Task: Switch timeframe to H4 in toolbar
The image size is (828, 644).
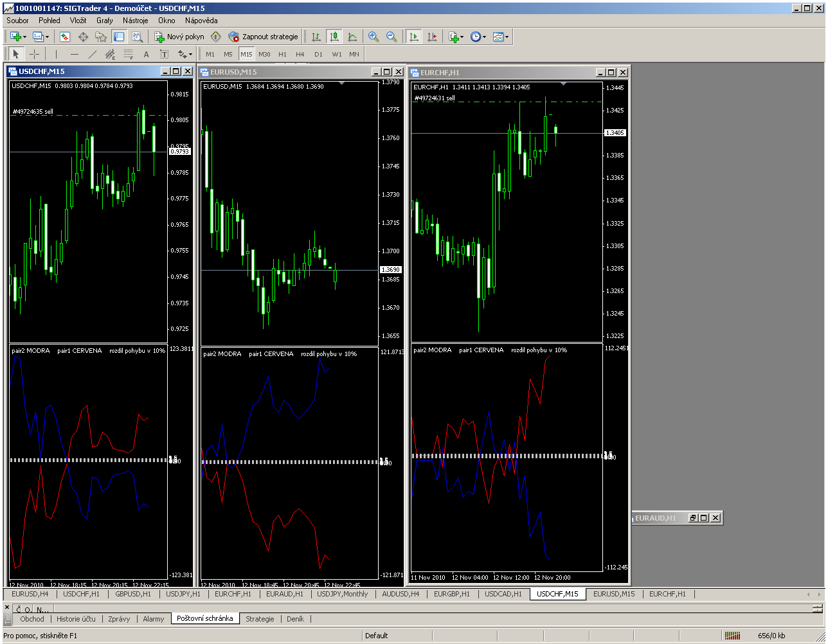Action: (x=300, y=54)
